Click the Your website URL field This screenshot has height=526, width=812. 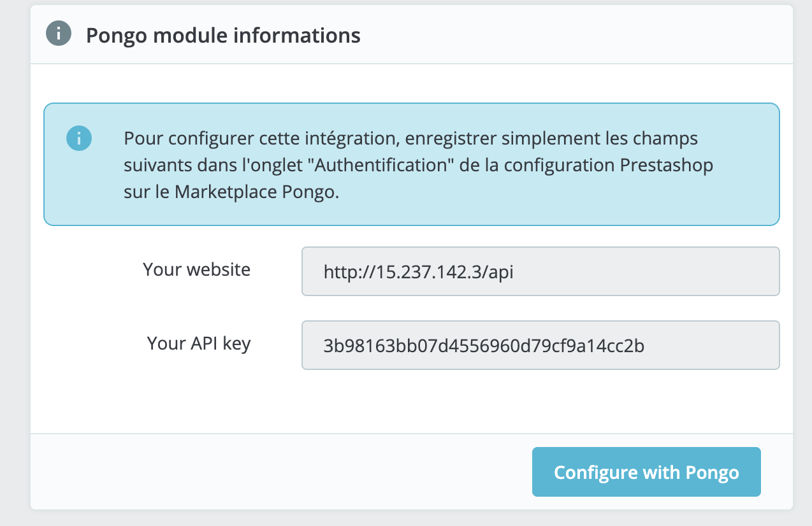pos(540,272)
